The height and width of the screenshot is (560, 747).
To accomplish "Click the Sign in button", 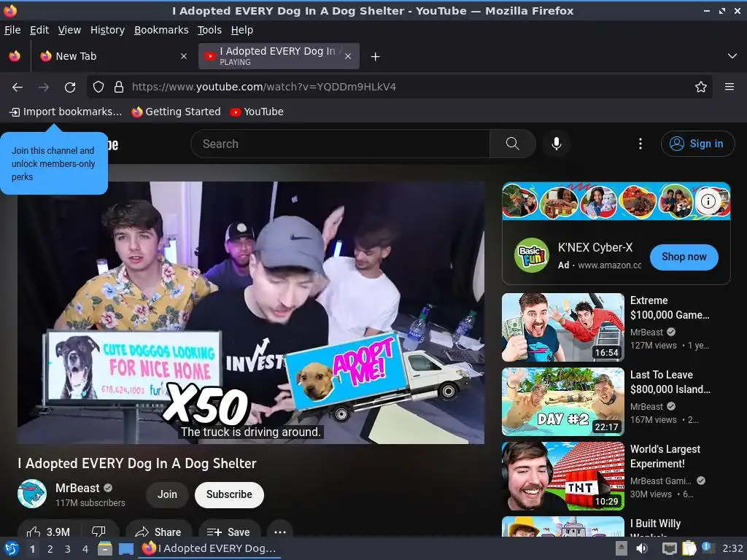I will pyautogui.click(x=697, y=144).
